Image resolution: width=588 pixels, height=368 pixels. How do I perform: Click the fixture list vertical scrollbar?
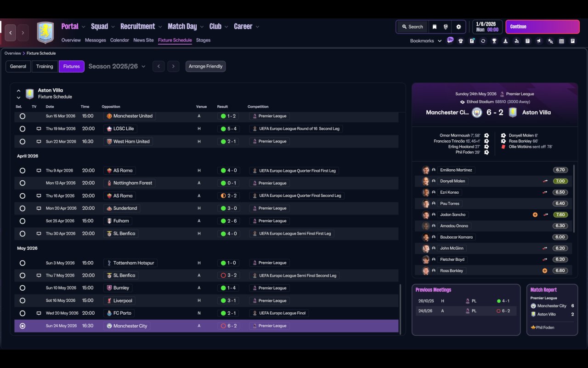[400, 309]
